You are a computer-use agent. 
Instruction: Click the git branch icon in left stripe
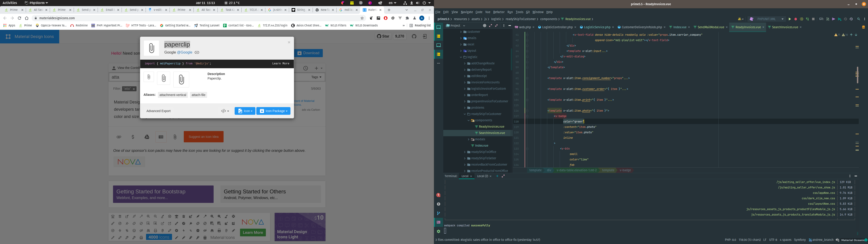(x=438, y=213)
